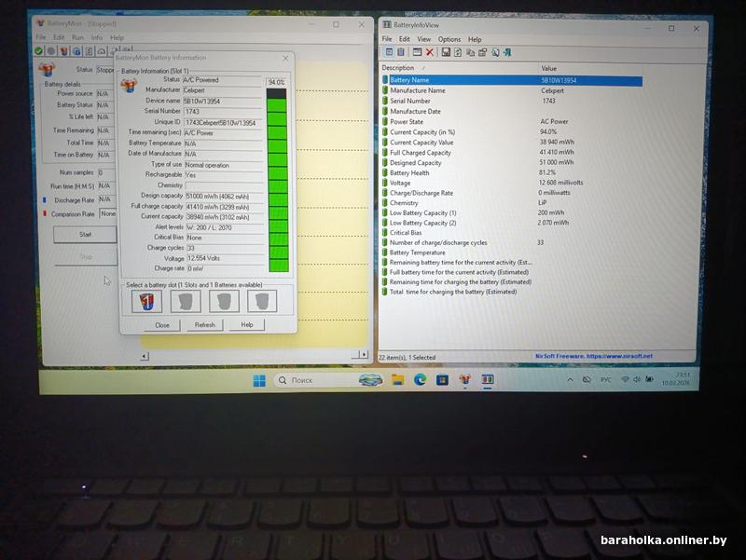
Task: Open BatteryMon Help menu
Action: [x=117, y=37]
